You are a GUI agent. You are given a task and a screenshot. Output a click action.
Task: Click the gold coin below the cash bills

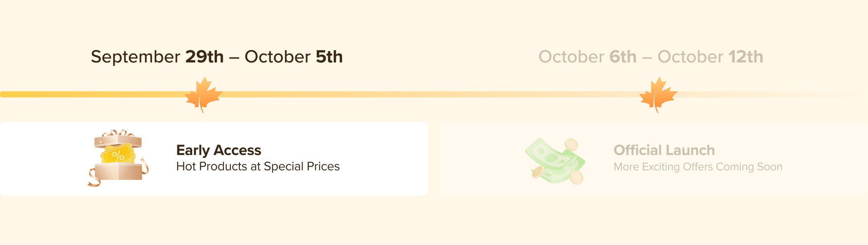click(x=576, y=177)
